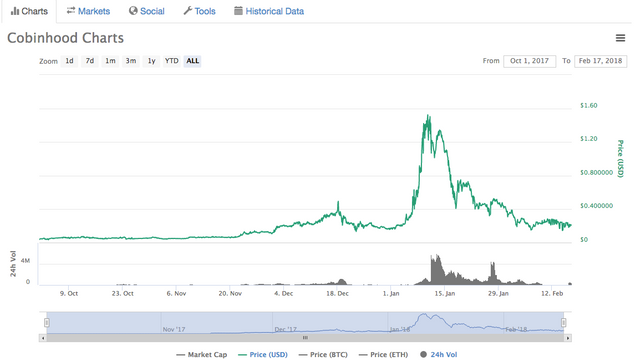Viewport: 640px width, 360px height.
Task: Open the Historical Data tab
Action: [x=269, y=11]
